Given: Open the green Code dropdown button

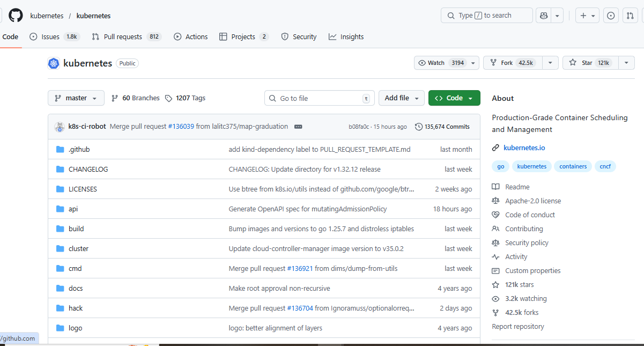Looking at the screenshot, I should point(454,98).
